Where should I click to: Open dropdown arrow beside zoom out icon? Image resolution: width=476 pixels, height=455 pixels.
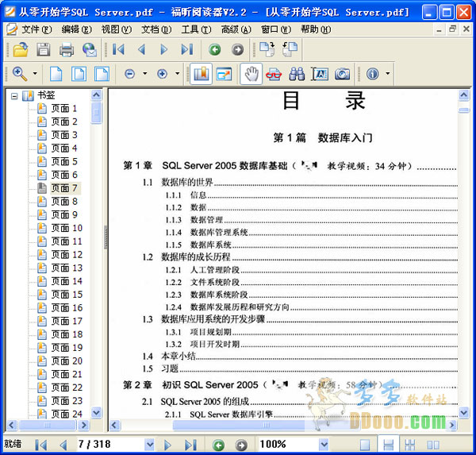tap(145, 74)
